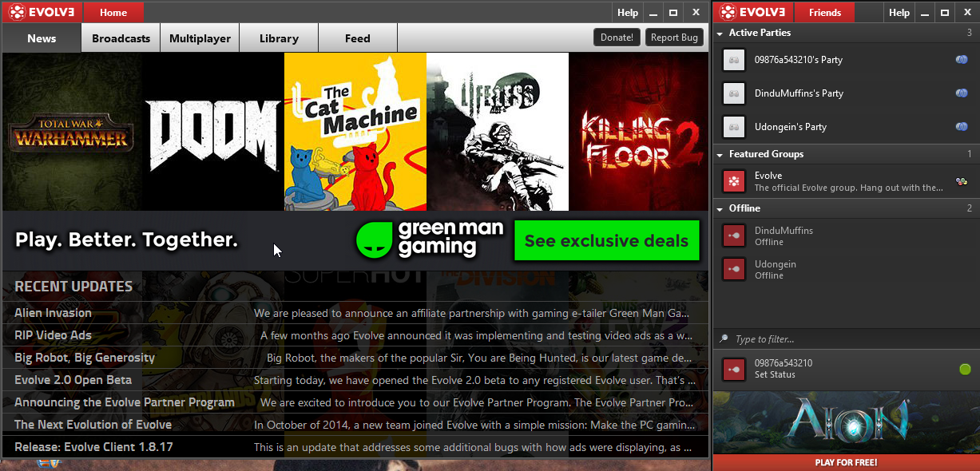
Task: Click the red Evolve group avatar
Action: 733,181
